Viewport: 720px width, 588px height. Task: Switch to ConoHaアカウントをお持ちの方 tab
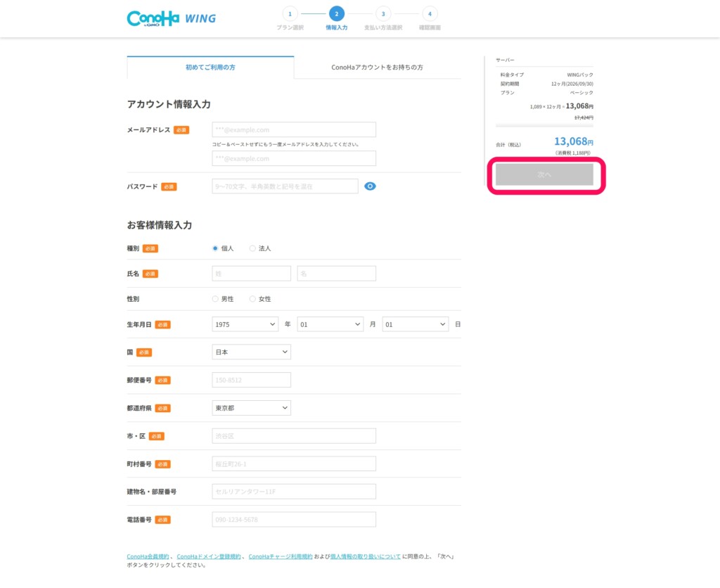click(x=377, y=68)
